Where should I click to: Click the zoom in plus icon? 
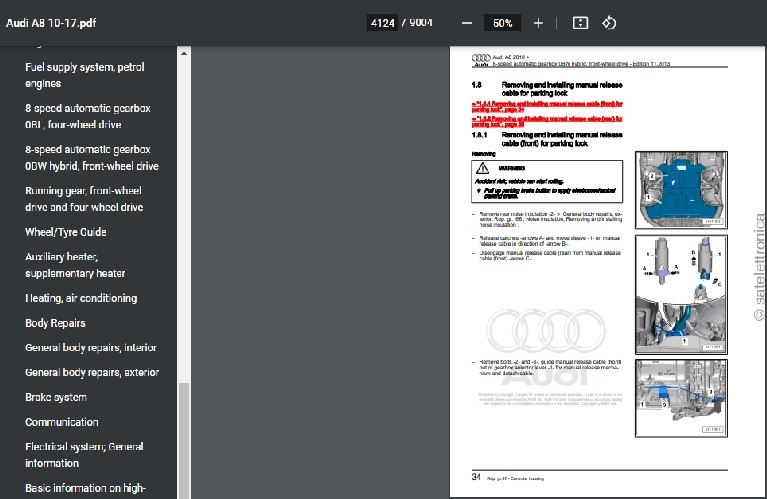(538, 23)
